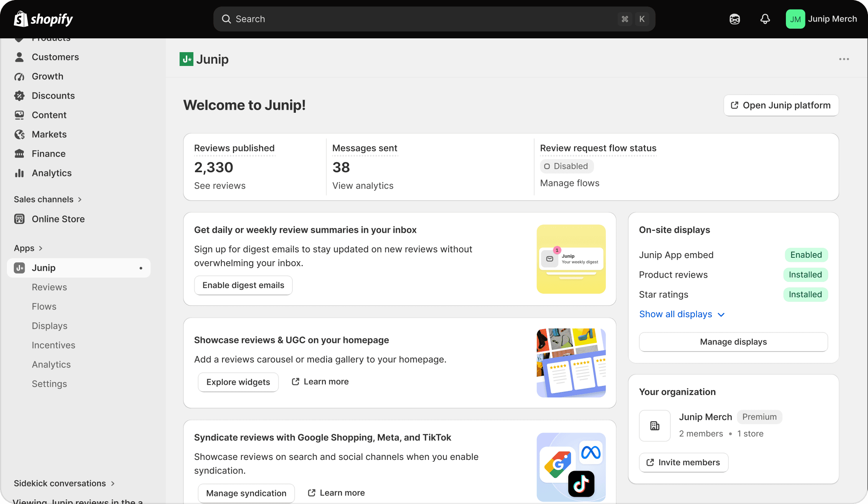Focus the Search field

click(x=434, y=19)
